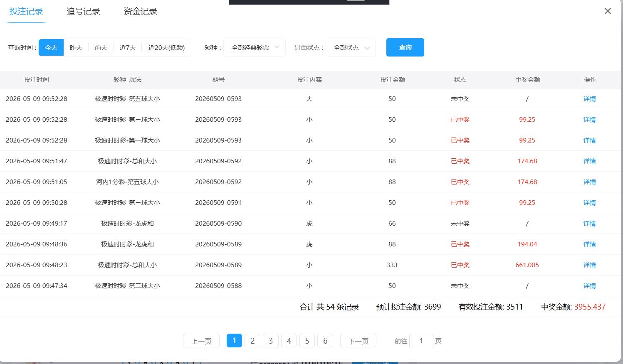The width and height of the screenshot is (623, 364).
Task: Click 未中奖 status in issue 0590 row
Action: coord(460,224)
